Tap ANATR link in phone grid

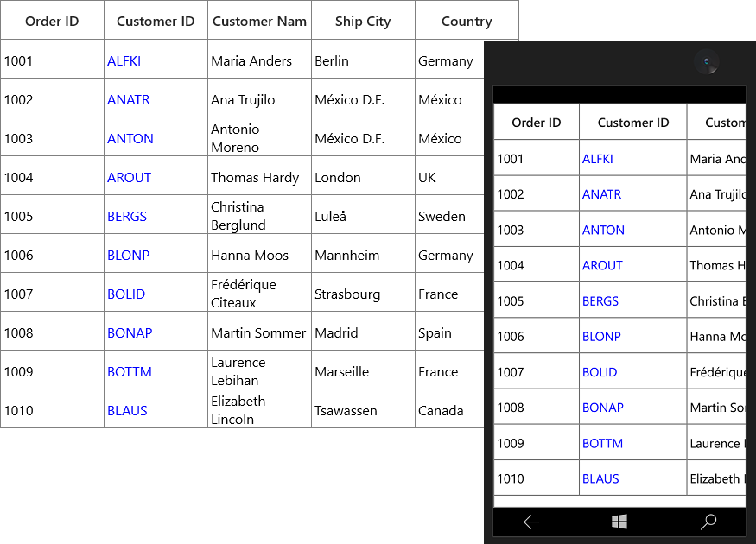tap(601, 194)
